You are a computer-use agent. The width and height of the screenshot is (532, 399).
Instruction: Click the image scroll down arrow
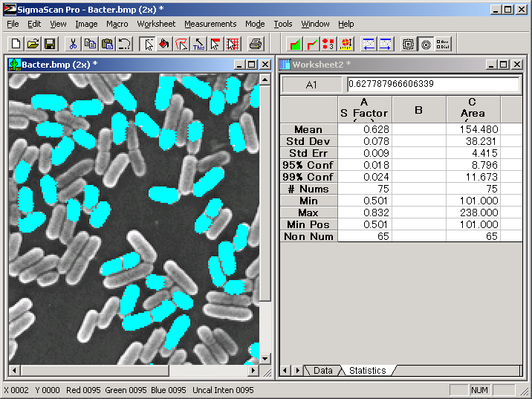265,358
